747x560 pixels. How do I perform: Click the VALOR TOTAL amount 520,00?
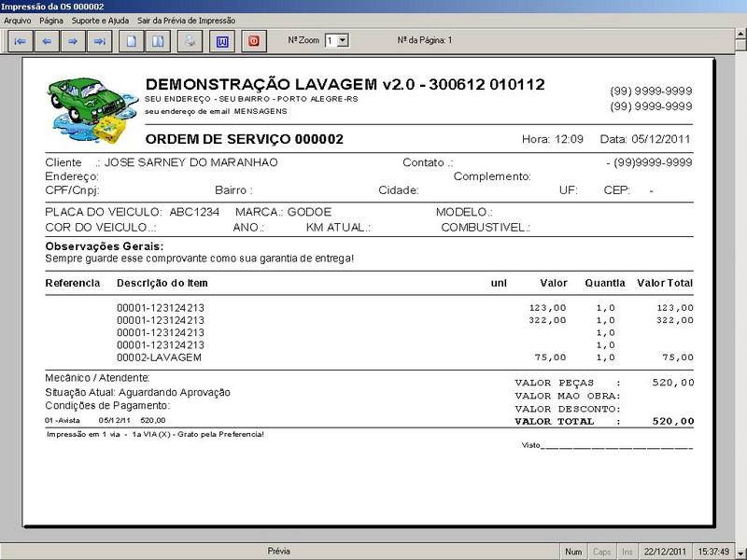(x=673, y=422)
